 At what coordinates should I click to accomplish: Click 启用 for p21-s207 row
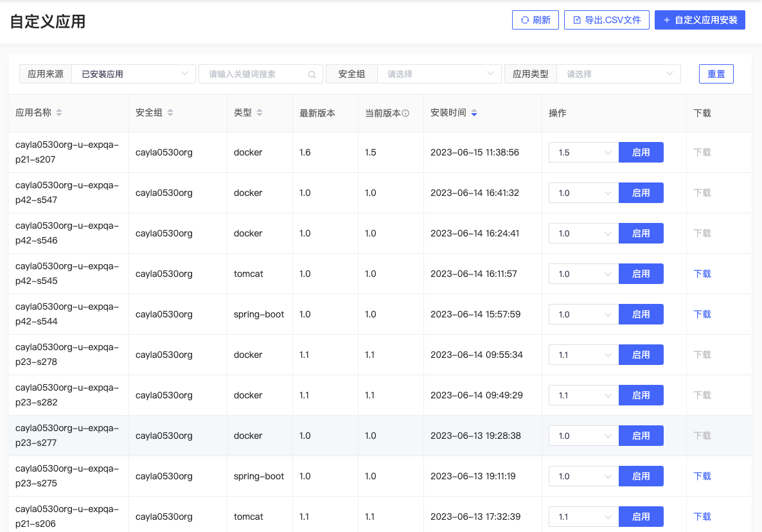[x=641, y=152]
